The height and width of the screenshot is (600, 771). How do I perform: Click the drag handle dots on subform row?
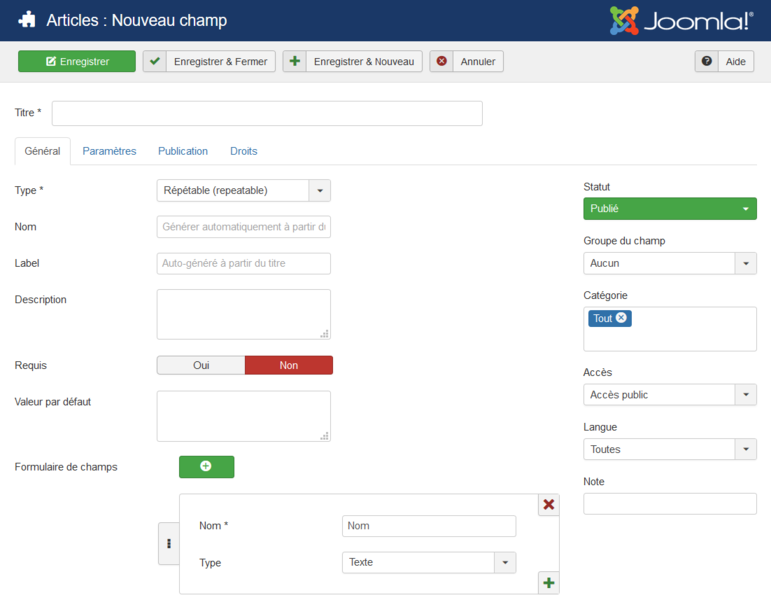point(169,543)
